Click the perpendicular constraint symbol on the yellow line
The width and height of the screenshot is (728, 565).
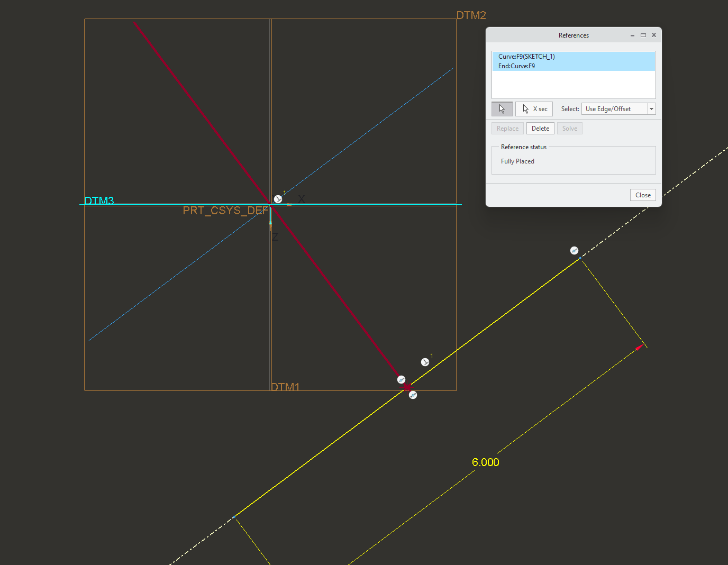coord(425,362)
